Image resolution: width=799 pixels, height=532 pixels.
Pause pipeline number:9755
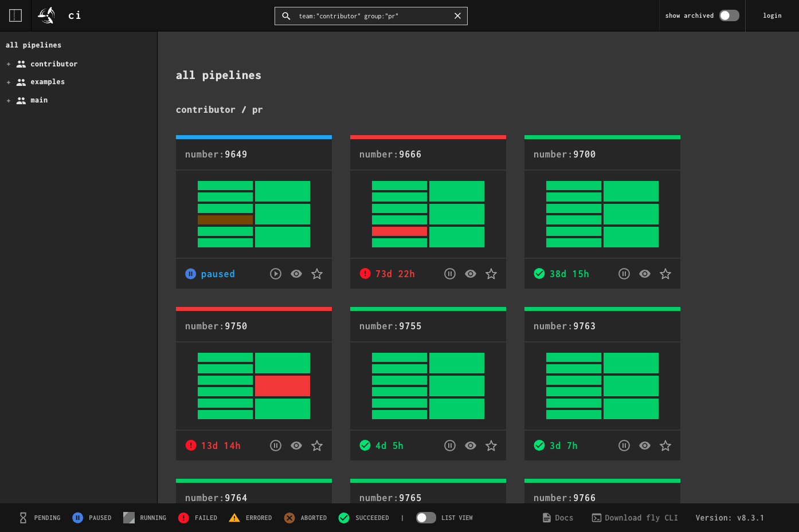pyautogui.click(x=450, y=446)
